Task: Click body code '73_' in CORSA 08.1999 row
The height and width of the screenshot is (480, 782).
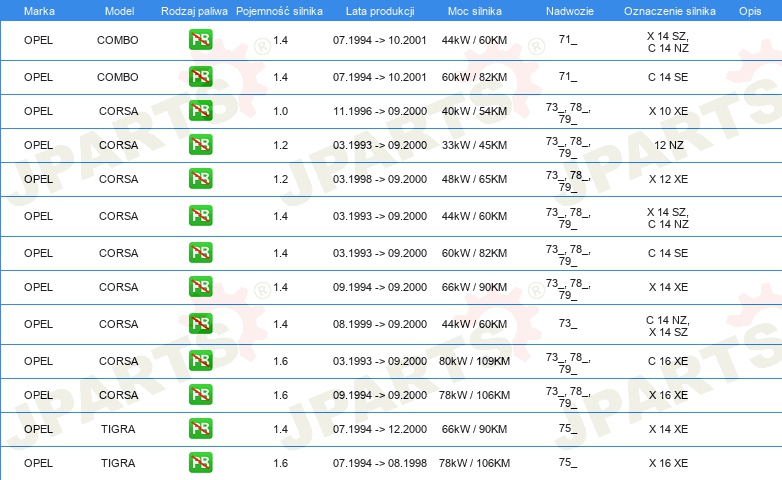Action: coord(568,324)
